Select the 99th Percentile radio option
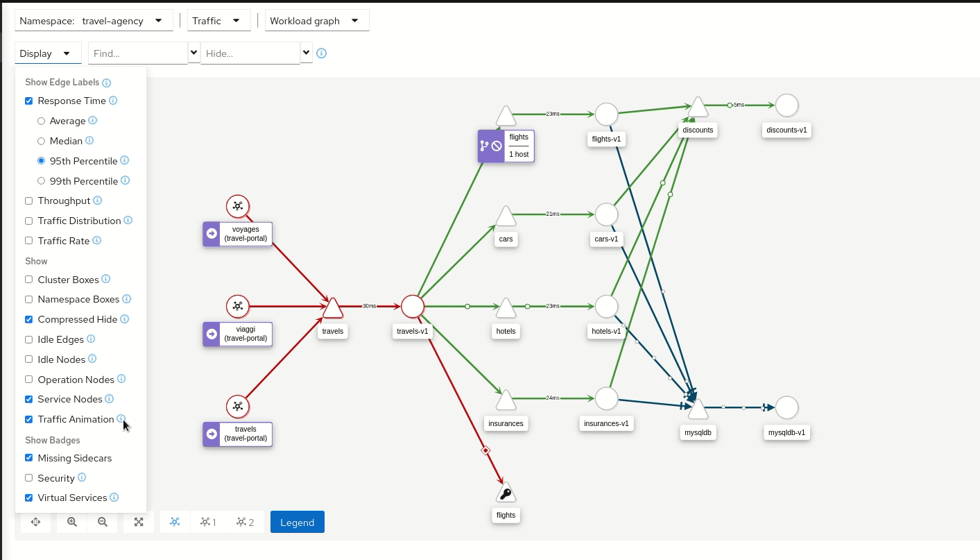This screenshot has height=560, width=980. click(x=42, y=181)
